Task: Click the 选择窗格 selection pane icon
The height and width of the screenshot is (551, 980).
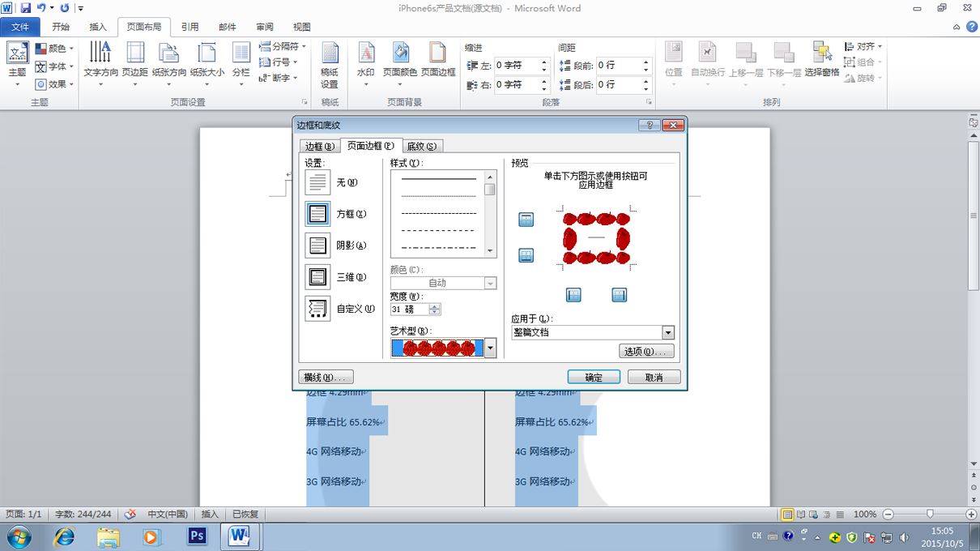Action: click(x=822, y=53)
